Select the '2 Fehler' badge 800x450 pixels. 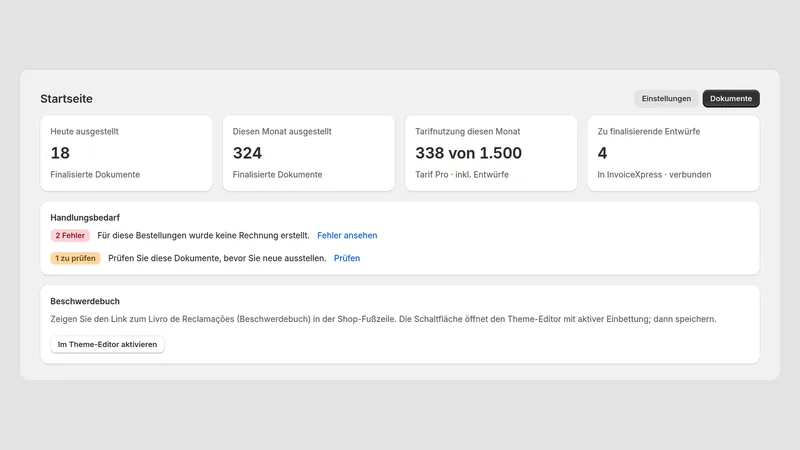point(70,235)
